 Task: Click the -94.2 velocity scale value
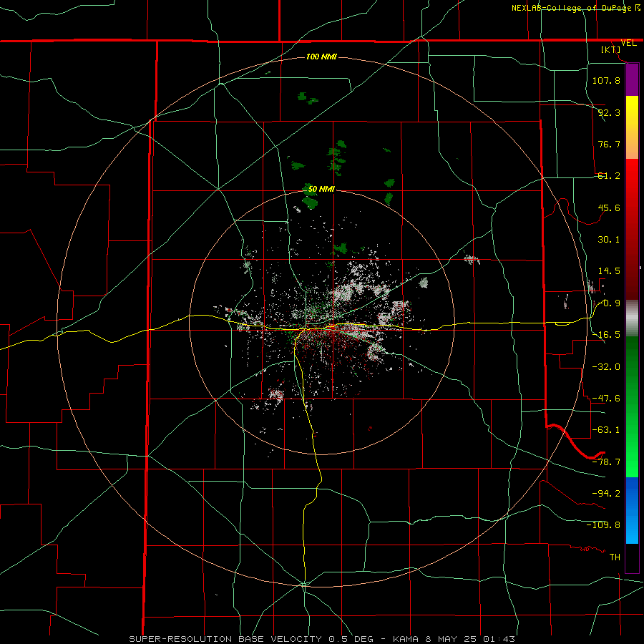point(606,494)
